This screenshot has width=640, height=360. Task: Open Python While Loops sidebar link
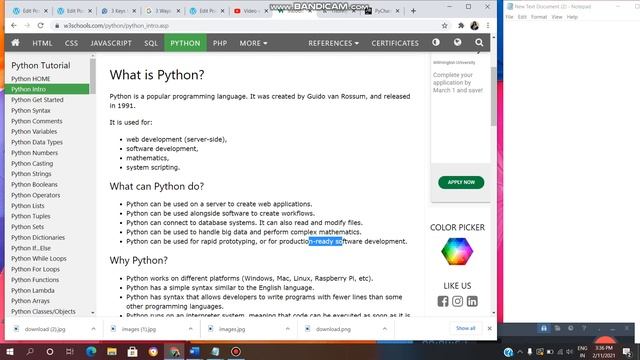coord(39,258)
